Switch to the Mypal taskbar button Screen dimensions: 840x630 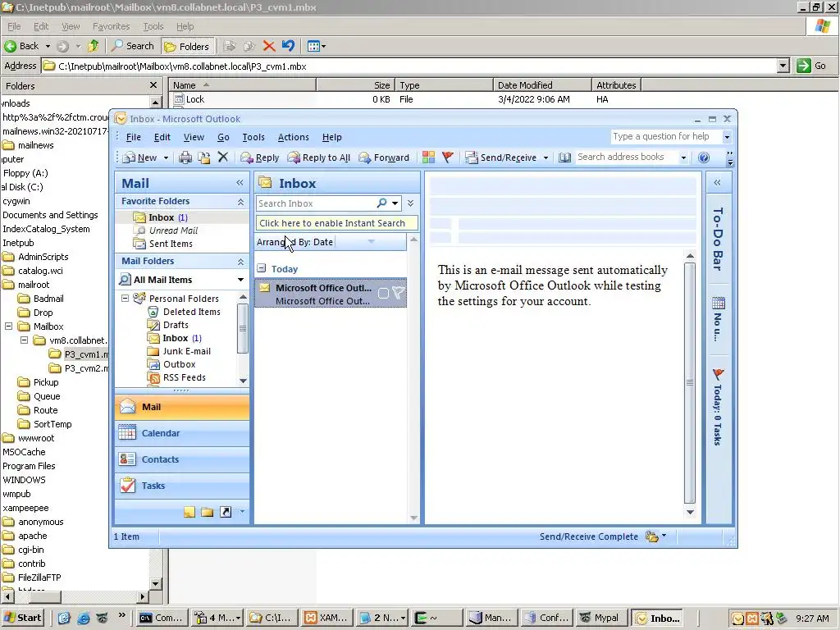click(600, 618)
